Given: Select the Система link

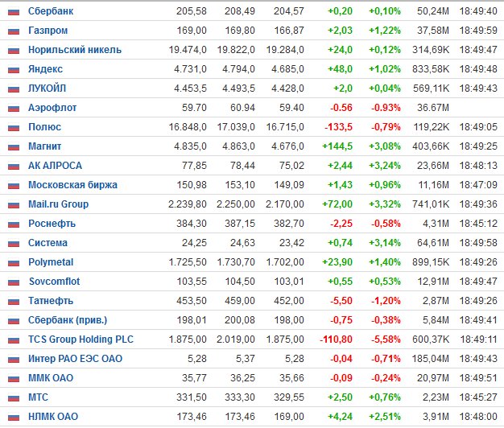Looking at the screenshot, I should [48, 243].
